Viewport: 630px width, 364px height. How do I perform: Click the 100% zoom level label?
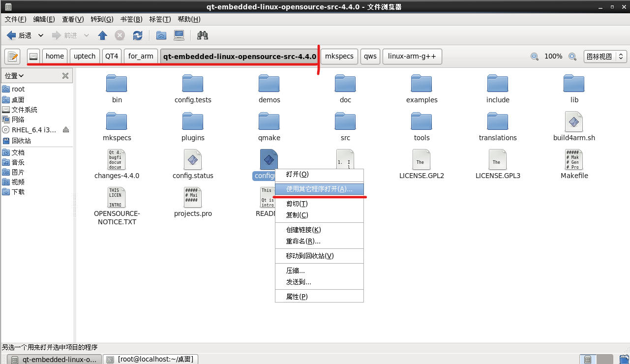pyautogui.click(x=553, y=57)
